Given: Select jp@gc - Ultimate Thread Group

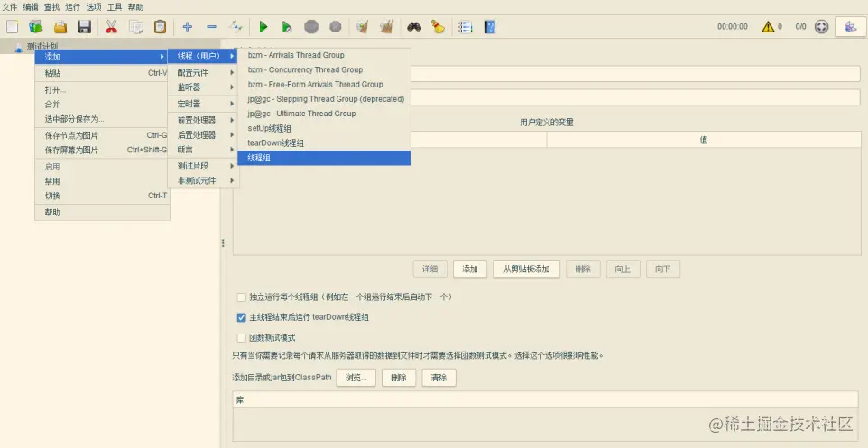Looking at the screenshot, I should point(325,114).
